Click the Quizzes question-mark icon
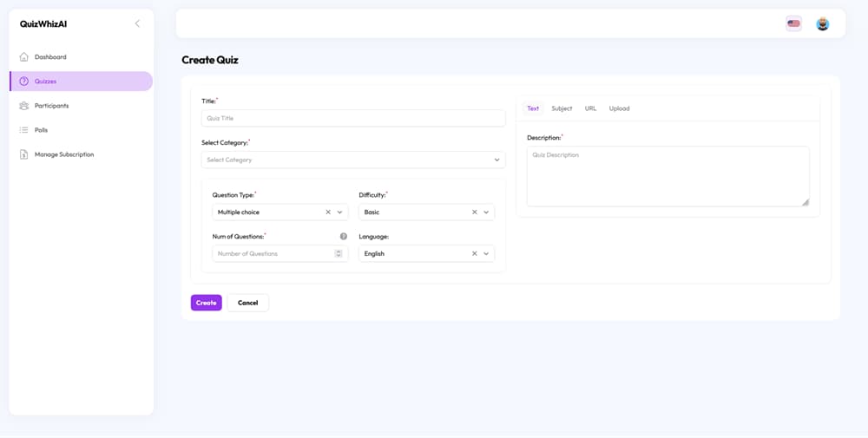The width and height of the screenshot is (868, 438). [23, 82]
